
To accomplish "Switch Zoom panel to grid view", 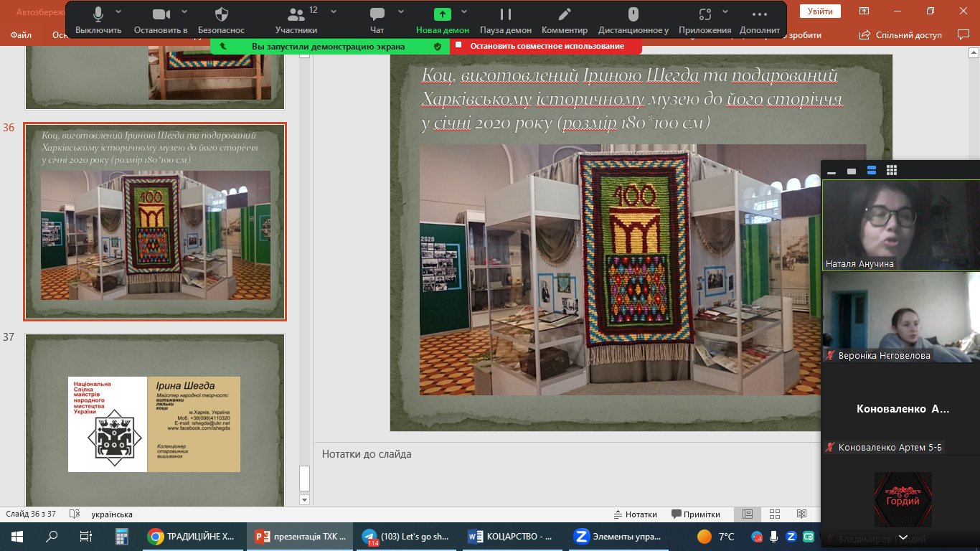I will tap(892, 171).
